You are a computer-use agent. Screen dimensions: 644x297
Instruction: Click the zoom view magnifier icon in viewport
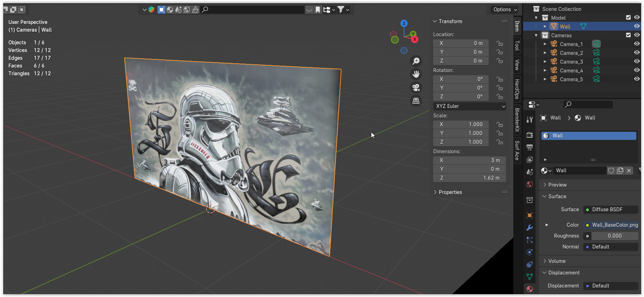(416, 61)
